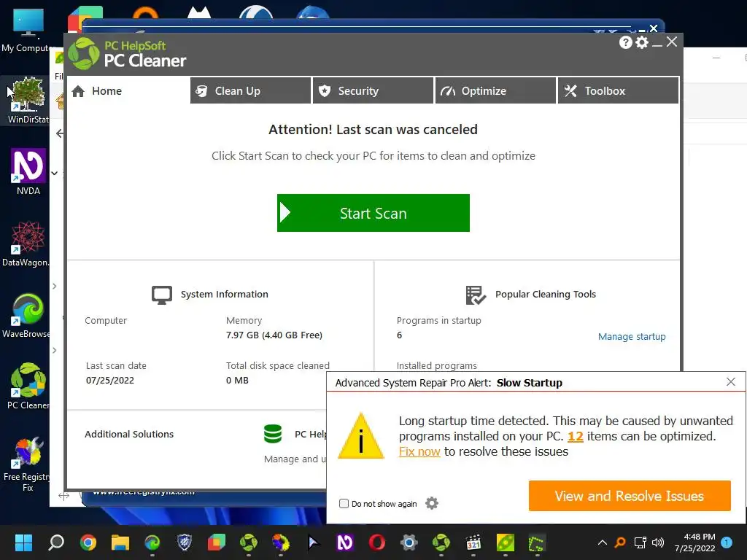Check Do not show again
This screenshot has width=747, height=560.
tap(344, 503)
